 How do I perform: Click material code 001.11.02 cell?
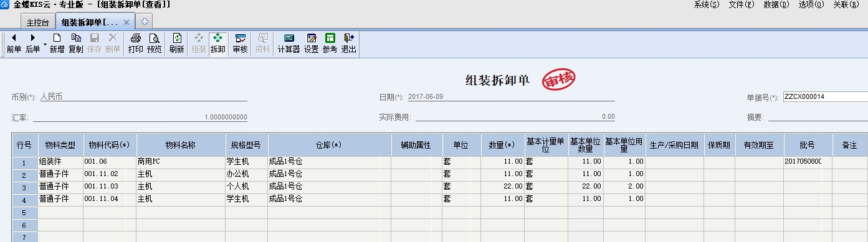coord(109,175)
